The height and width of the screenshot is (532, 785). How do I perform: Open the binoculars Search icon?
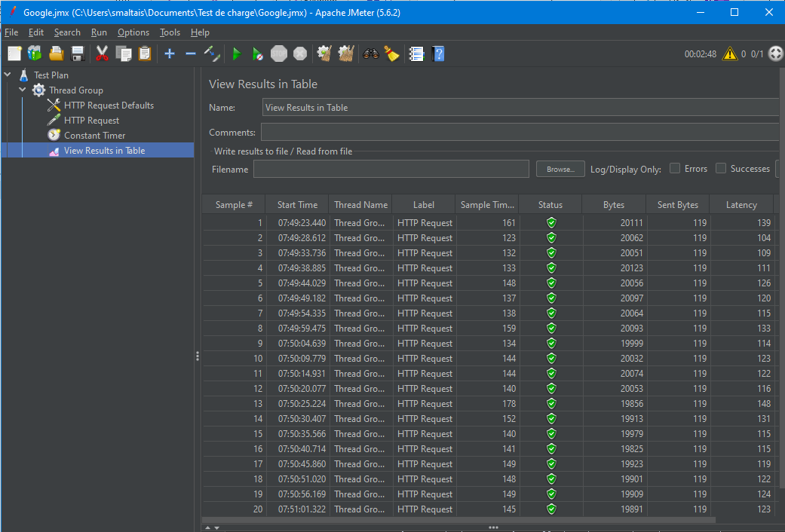pos(370,54)
